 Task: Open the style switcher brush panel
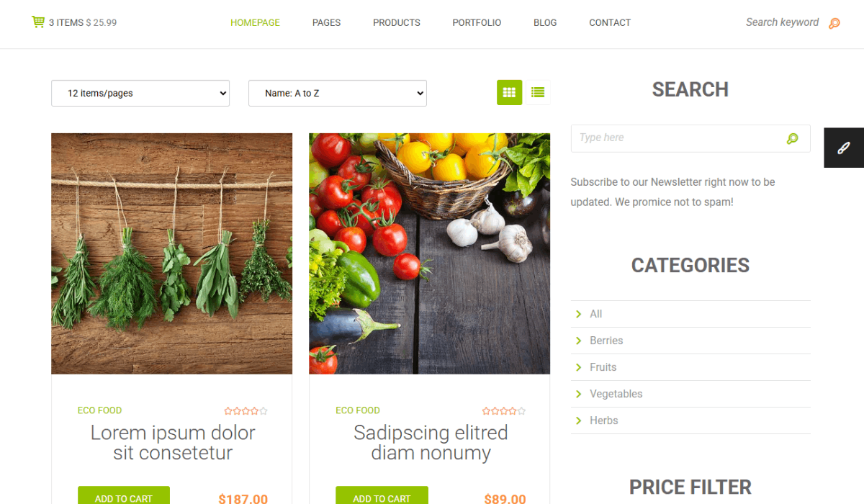click(x=844, y=148)
